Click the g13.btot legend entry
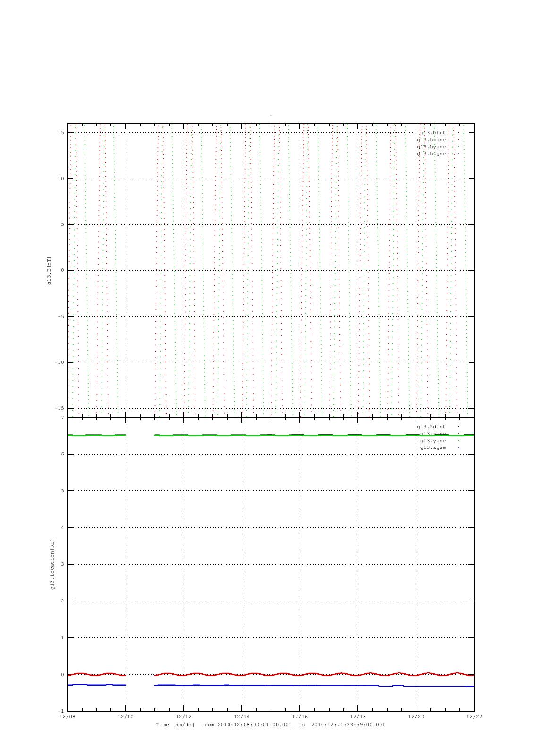Screen dimensions: 534x756 (432, 133)
